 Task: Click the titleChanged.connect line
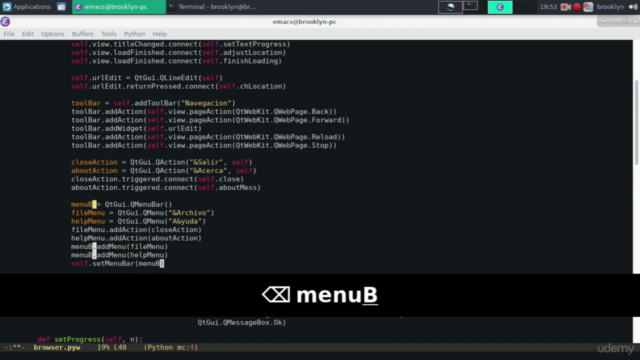[180, 44]
